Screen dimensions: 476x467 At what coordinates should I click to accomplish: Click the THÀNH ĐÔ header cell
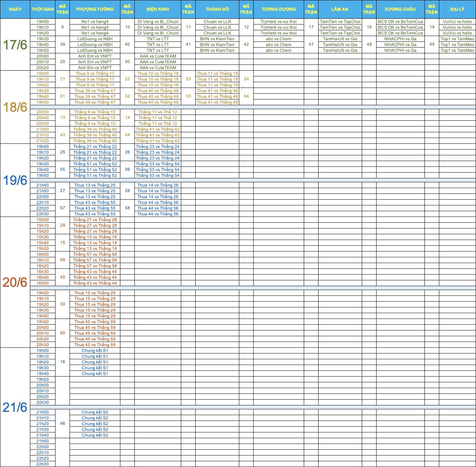coord(217,9)
